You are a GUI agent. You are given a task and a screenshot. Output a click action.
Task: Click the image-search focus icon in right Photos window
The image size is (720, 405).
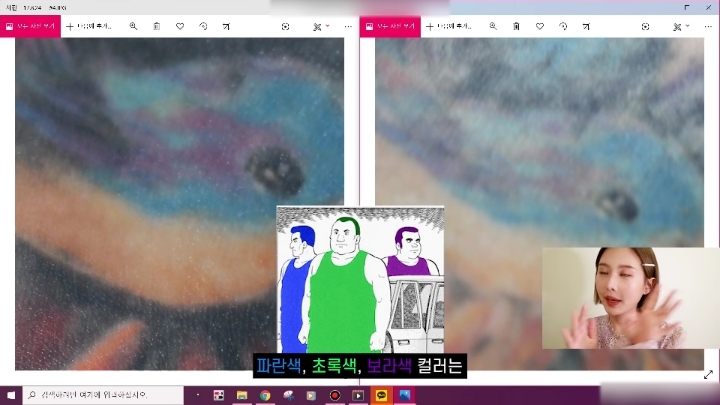[645, 27]
